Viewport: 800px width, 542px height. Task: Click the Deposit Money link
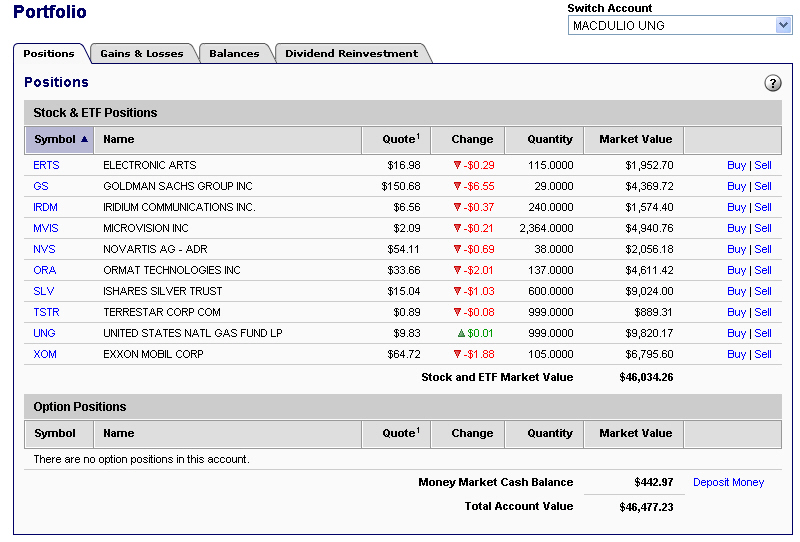728,482
